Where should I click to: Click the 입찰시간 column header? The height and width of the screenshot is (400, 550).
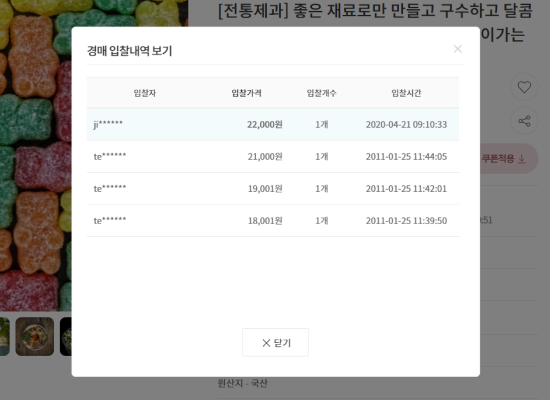tap(406, 93)
